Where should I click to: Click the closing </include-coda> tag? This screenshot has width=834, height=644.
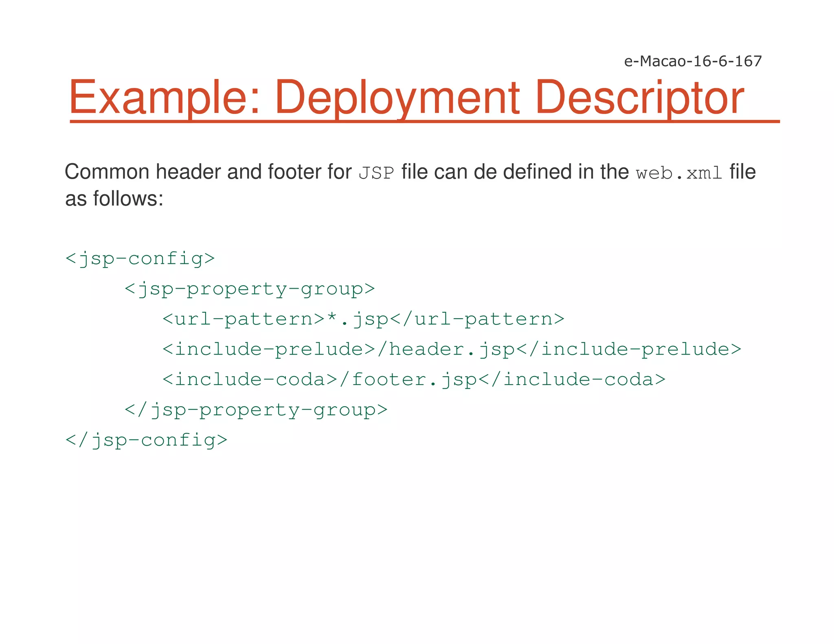pos(572,379)
